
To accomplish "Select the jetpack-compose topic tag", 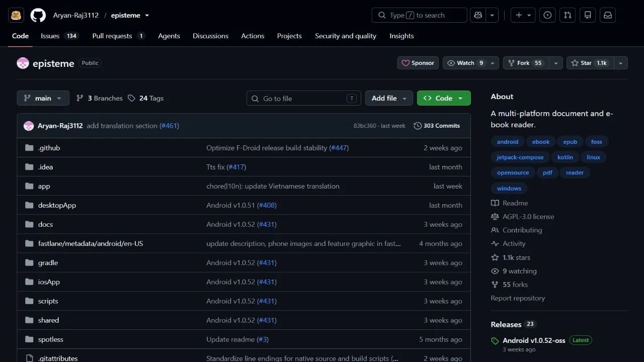I will coord(520,157).
